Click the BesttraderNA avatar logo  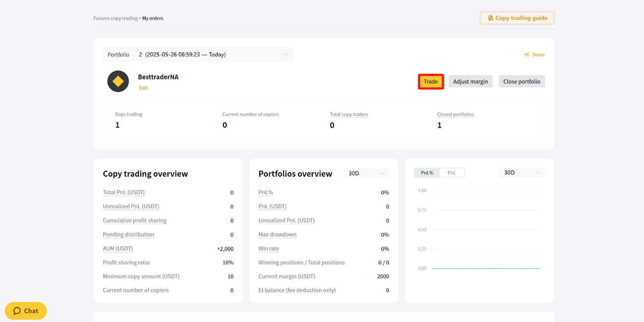[118, 81]
